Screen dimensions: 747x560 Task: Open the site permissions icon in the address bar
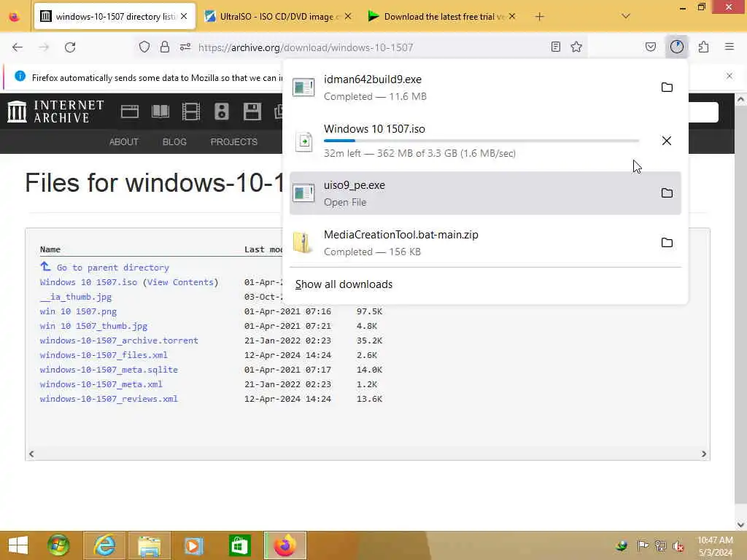(185, 47)
